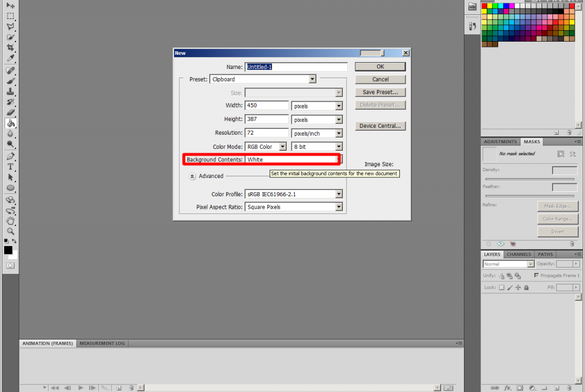Viewport: 585px width, 392px height.
Task: Open the Color Mode dropdown
Action: [282, 147]
